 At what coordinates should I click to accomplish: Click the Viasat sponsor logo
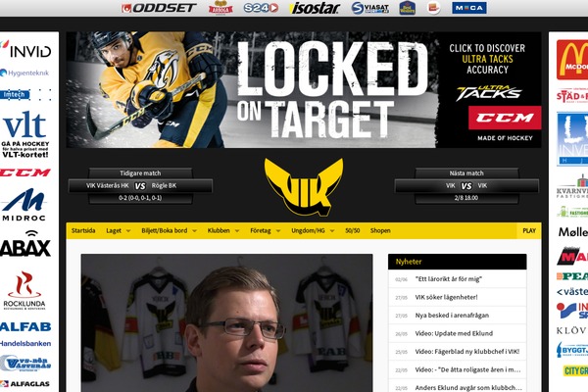370,8
